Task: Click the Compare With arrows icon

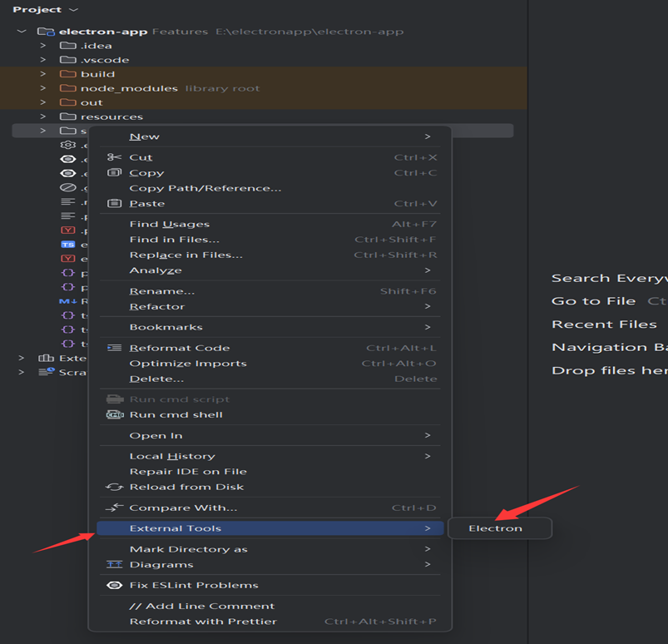Action: point(115,508)
